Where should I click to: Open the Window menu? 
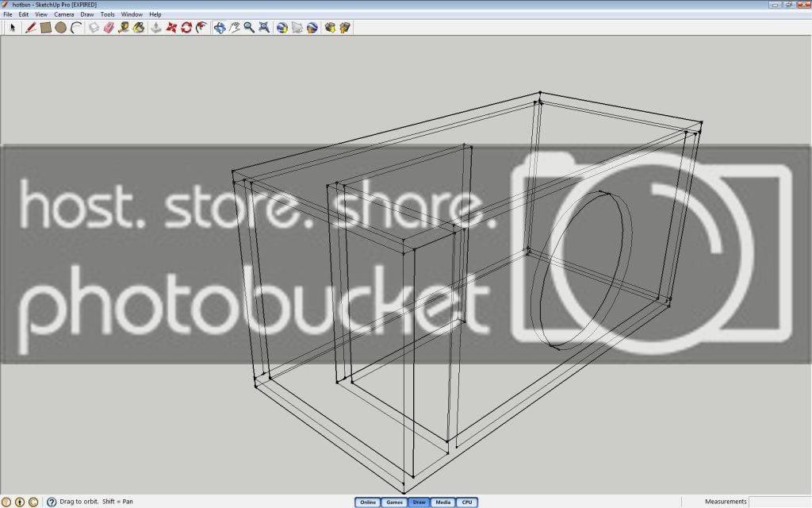(132, 14)
